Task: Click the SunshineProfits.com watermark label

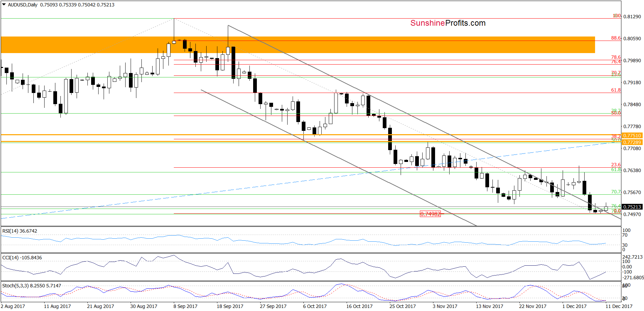Action: pyautogui.click(x=448, y=23)
